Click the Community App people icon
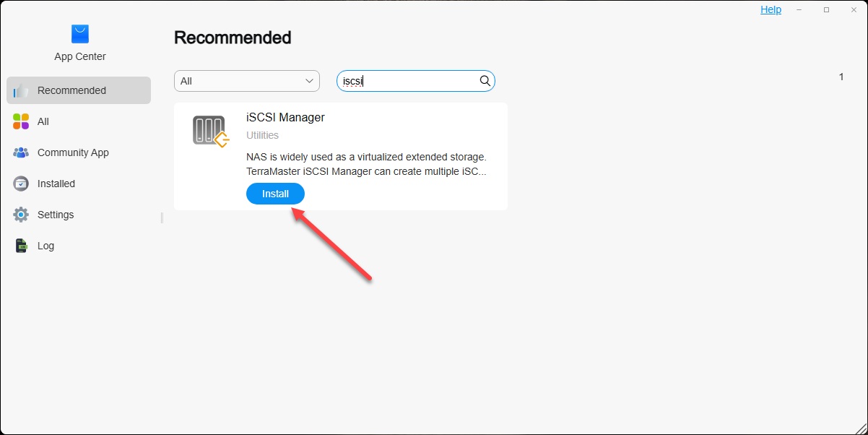Image resolution: width=868 pixels, height=435 pixels. point(21,152)
